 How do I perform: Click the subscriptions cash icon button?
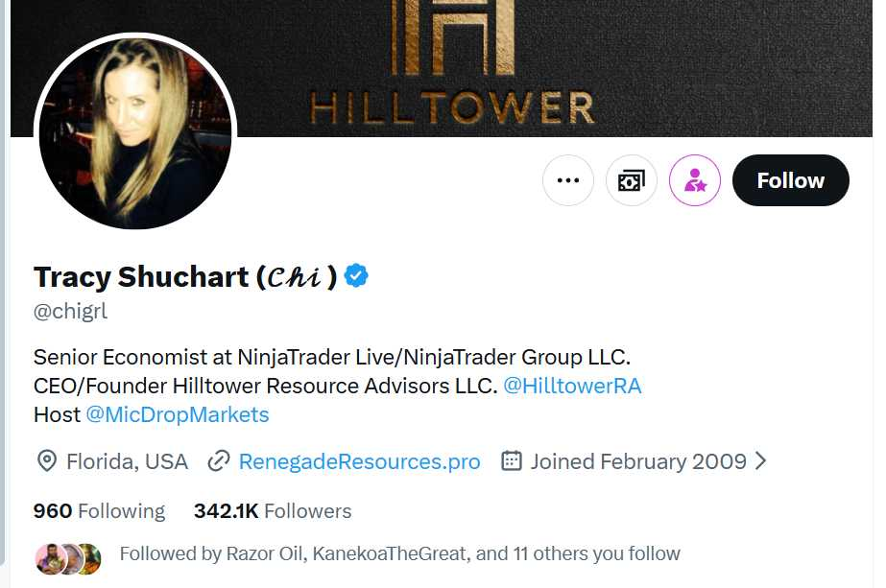pos(632,180)
